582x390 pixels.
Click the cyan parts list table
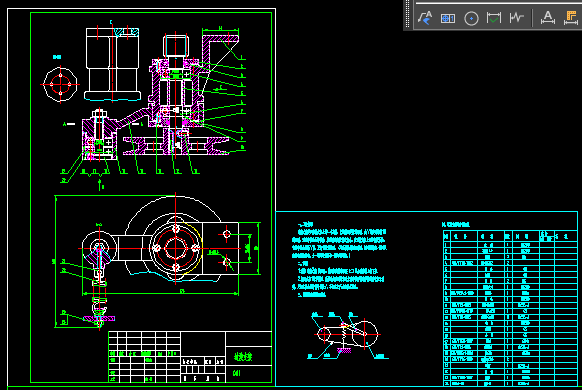point(510,308)
